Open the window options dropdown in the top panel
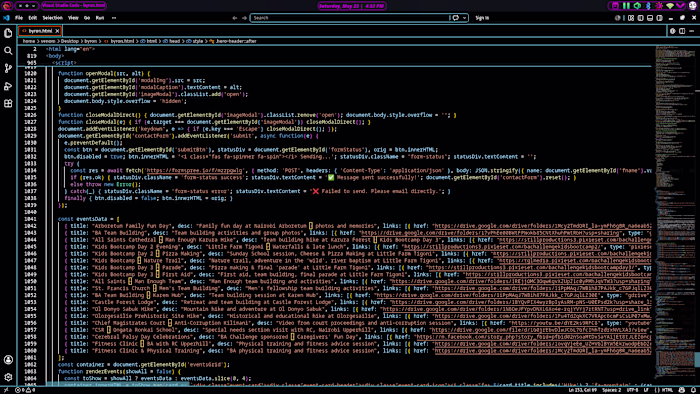Screen dimensions: 700x394 click(33, 6)
